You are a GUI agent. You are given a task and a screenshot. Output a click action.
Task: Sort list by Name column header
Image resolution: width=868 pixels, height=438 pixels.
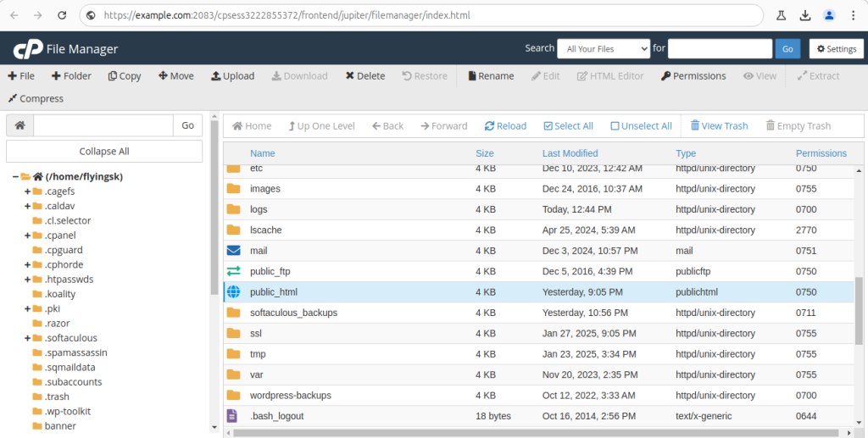pyautogui.click(x=263, y=153)
